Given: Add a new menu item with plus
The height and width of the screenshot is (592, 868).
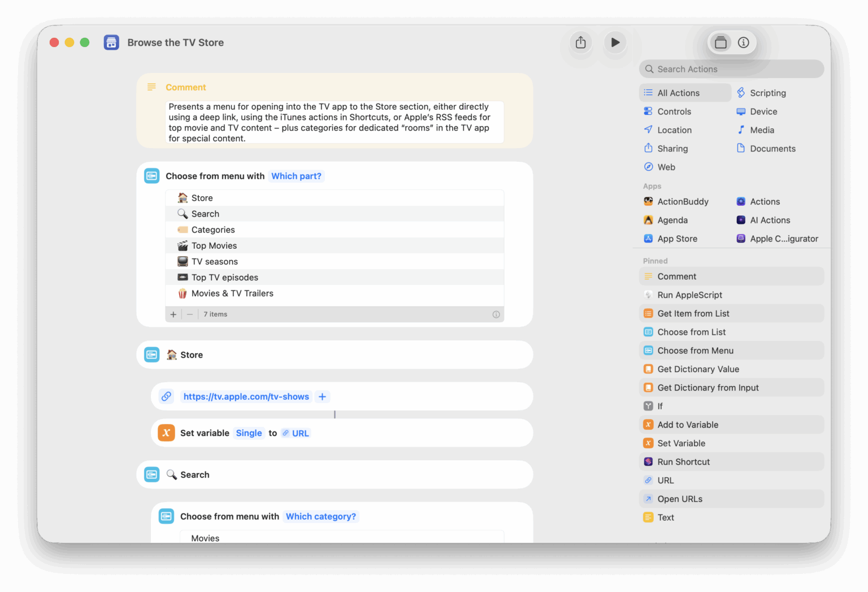Looking at the screenshot, I should [173, 314].
